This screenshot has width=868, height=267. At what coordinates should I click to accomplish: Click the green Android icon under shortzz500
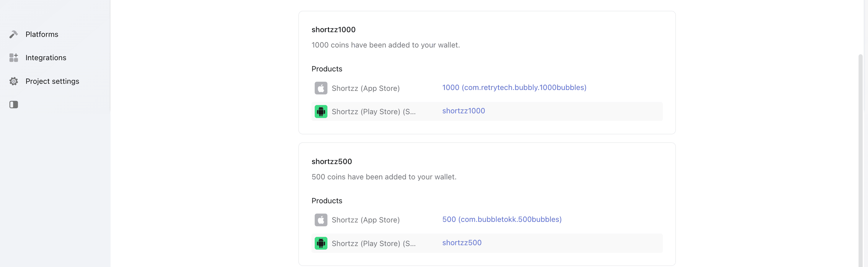click(321, 243)
